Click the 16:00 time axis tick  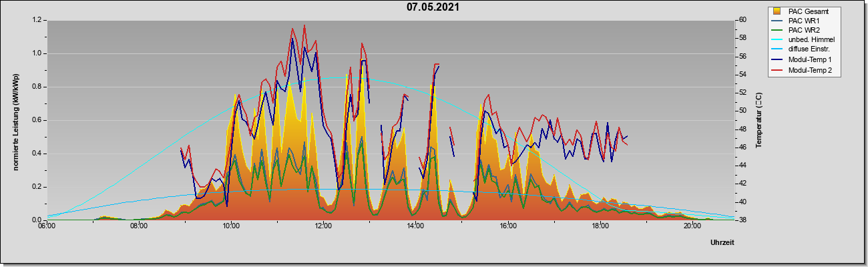click(508, 226)
